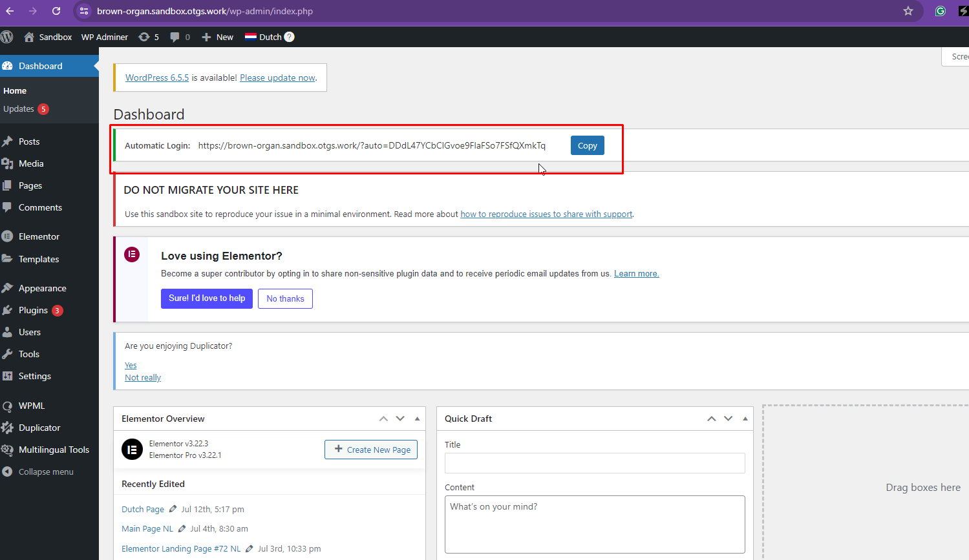Bookmark this page with the star icon
The width and height of the screenshot is (969, 560).
[908, 11]
